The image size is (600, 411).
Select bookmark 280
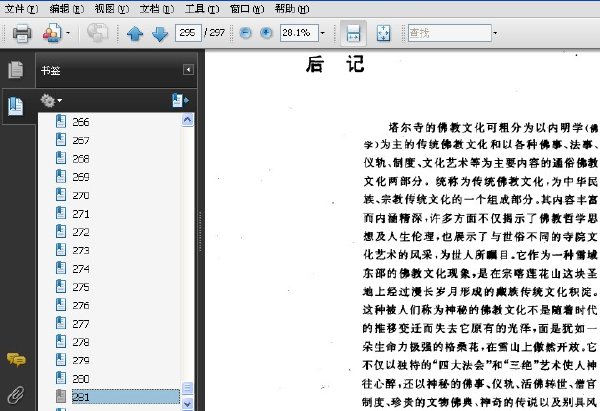81,379
